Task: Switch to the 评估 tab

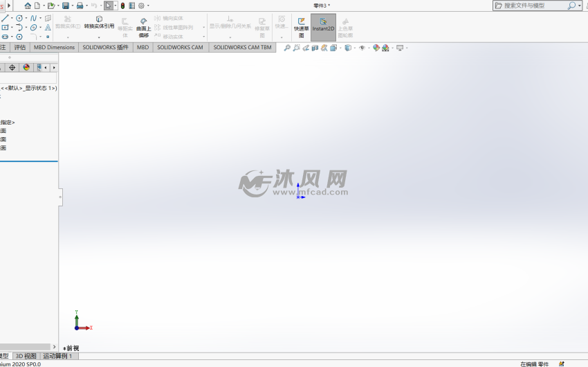Action: (x=20, y=47)
